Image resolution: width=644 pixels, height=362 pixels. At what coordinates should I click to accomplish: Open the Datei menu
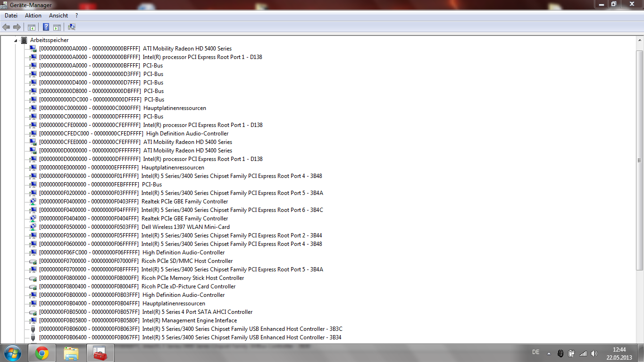[11, 16]
